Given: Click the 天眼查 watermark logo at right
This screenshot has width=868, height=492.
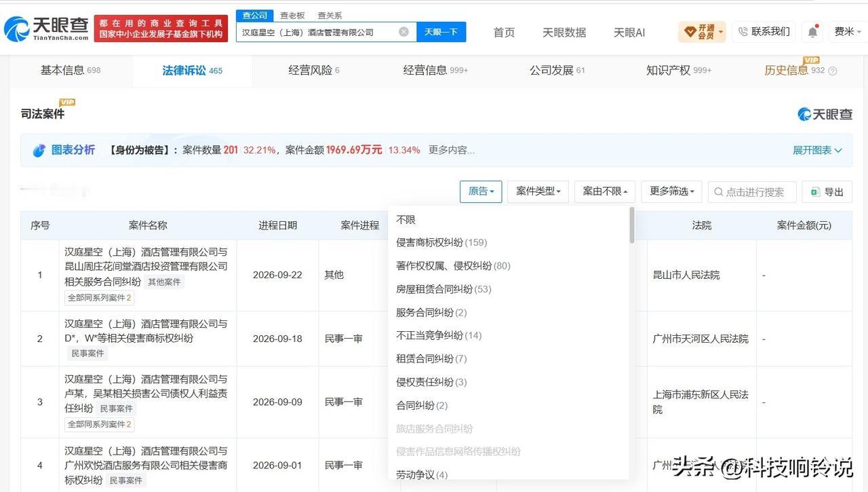Looking at the screenshot, I should point(825,114).
